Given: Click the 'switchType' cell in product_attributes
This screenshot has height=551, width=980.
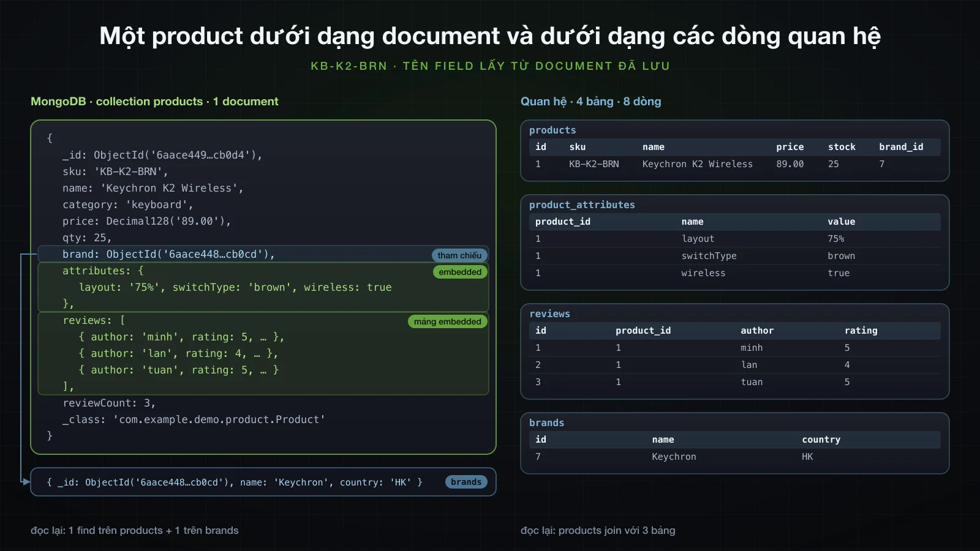Looking at the screenshot, I should point(709,256).
